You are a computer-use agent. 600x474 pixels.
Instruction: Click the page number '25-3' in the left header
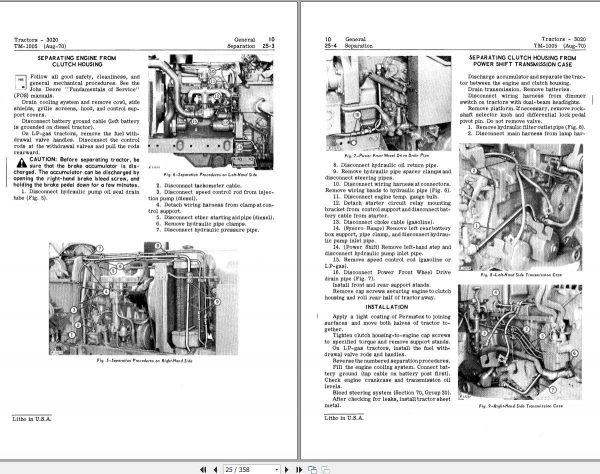click(x=268, y=46)
